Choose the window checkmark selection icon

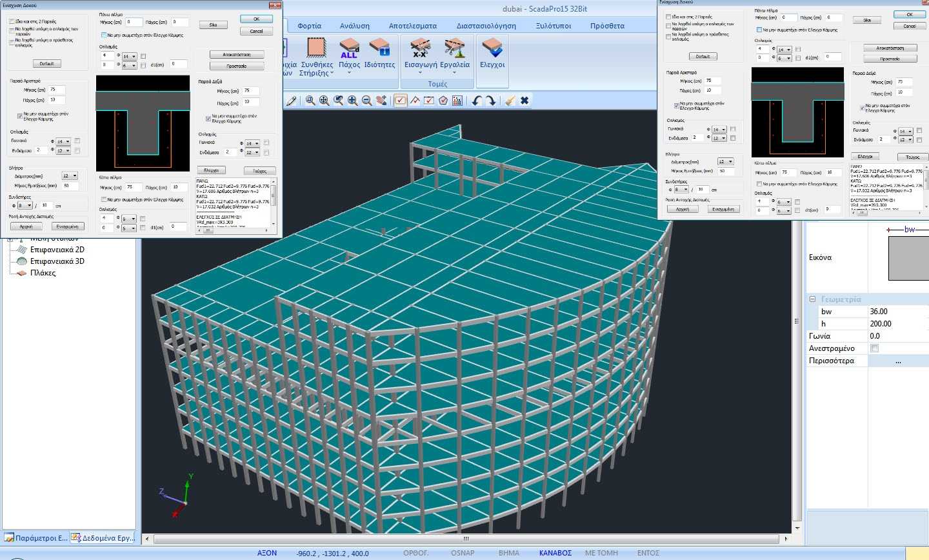pos(429,101)
